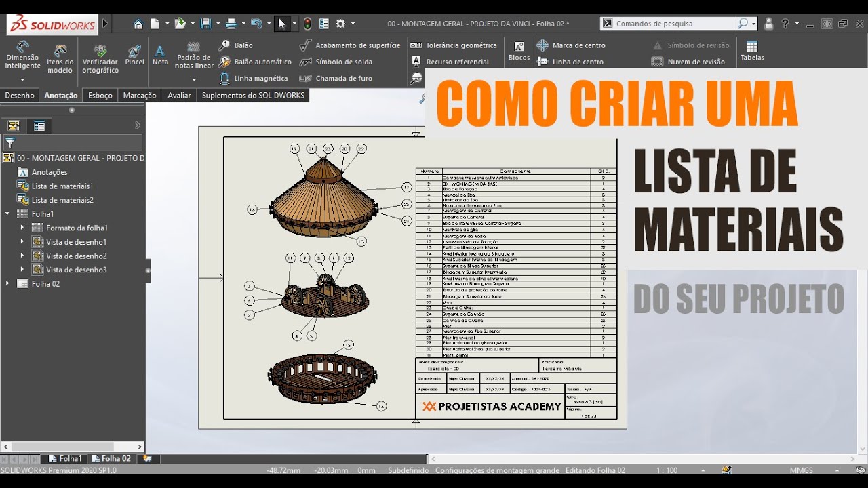Undo the last action with the Undo icon
This screenshot has height=488, width=868.
point(256,24)
